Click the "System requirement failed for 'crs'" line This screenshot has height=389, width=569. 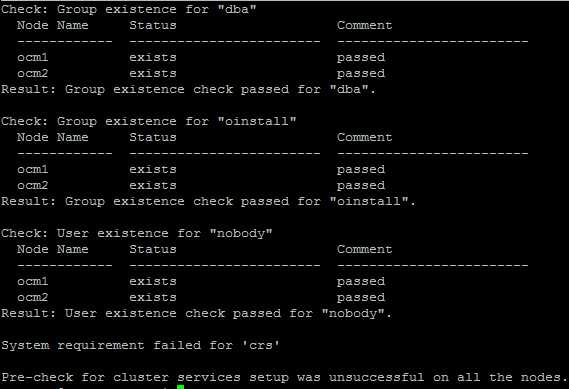click(x=140, y=345)
